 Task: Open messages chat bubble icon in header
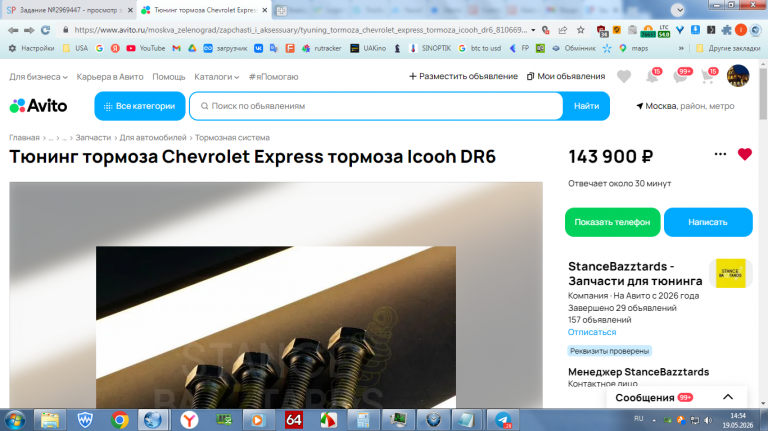[680, 76]
